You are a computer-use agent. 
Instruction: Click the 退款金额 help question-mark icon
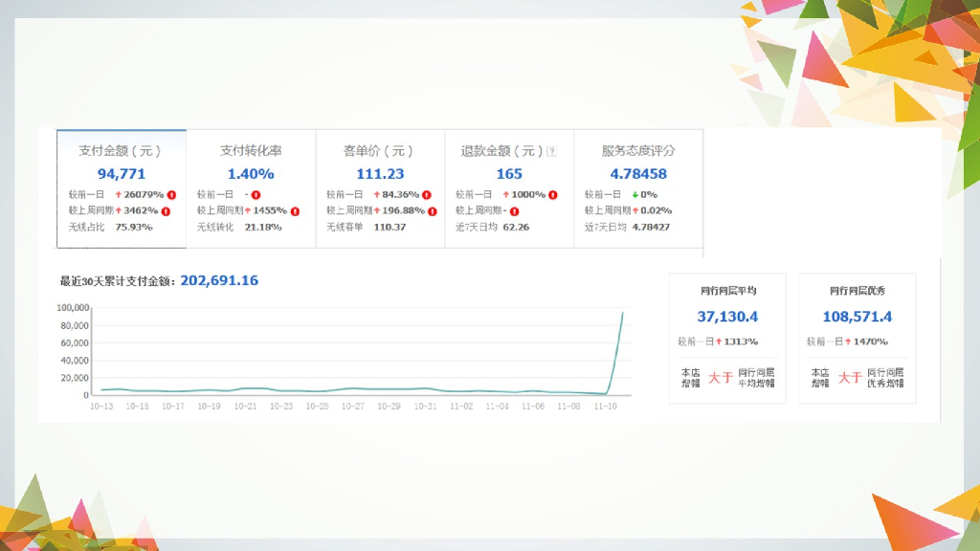click(x=551, y=151)
